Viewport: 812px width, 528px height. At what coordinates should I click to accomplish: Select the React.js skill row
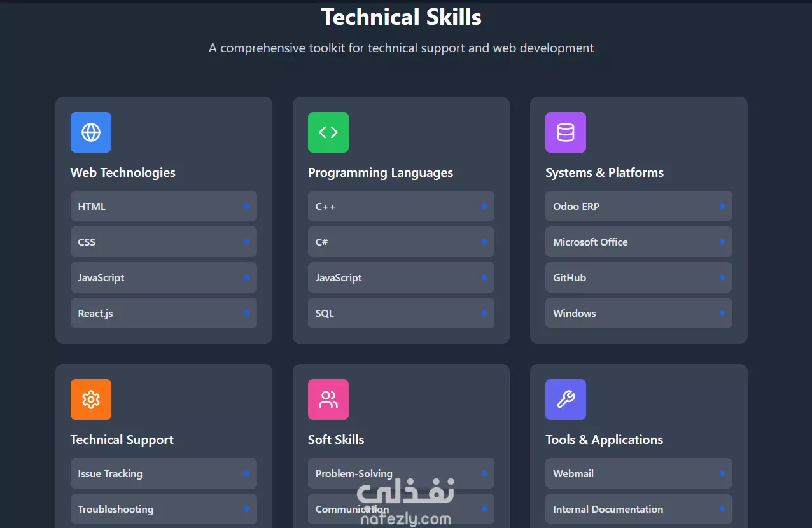pos(164,313)
